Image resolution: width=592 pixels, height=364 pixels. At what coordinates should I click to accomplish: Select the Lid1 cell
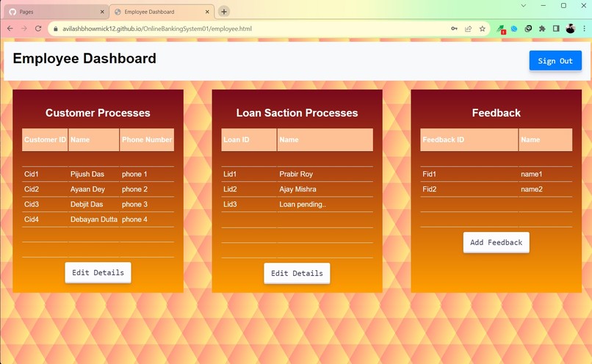click(x=249, y=174)
